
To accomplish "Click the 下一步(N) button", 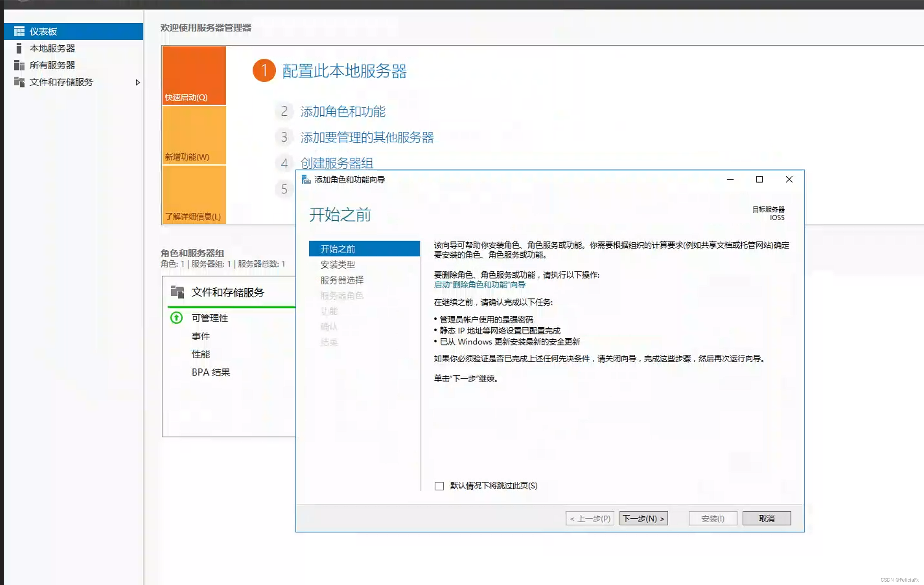I will (x=643, y=518).
